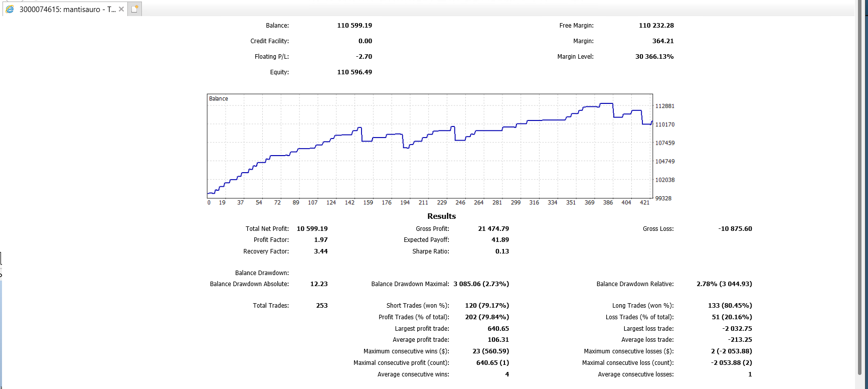The height and width of the screenshot is (389, 868).
Task: Click the Margin Level value 30 366.13%
Action: 654,57
